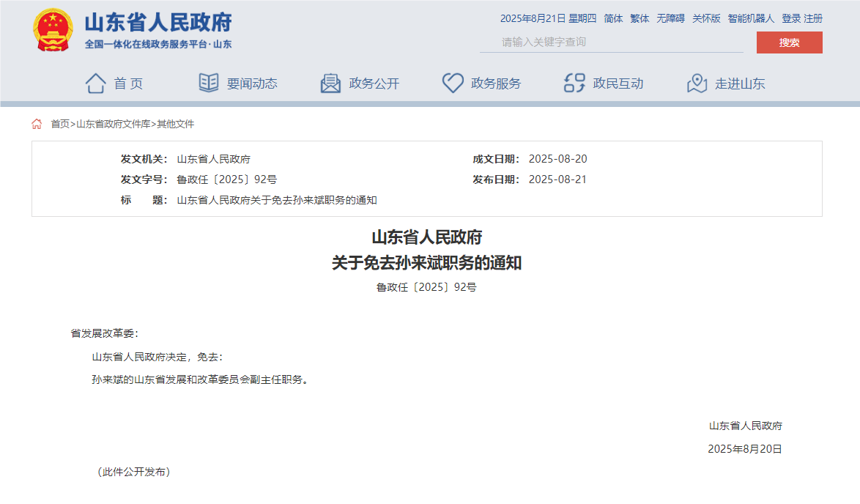Viewport: 860px width, 504px height.
Task: Click the document icon for 政务公开
Action: [331, 84]
